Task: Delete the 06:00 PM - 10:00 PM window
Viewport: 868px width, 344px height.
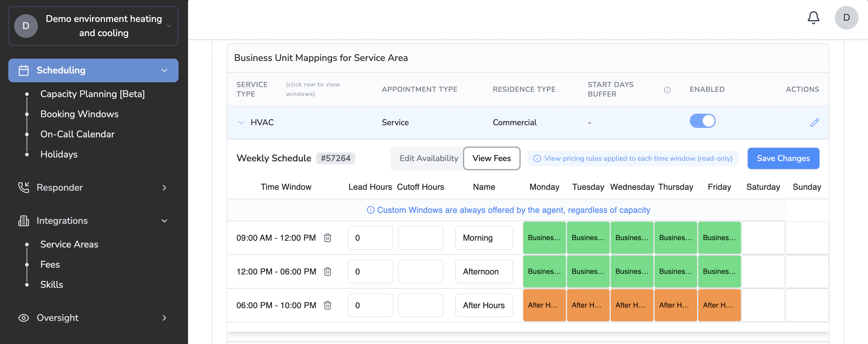Action: [327, 305]
